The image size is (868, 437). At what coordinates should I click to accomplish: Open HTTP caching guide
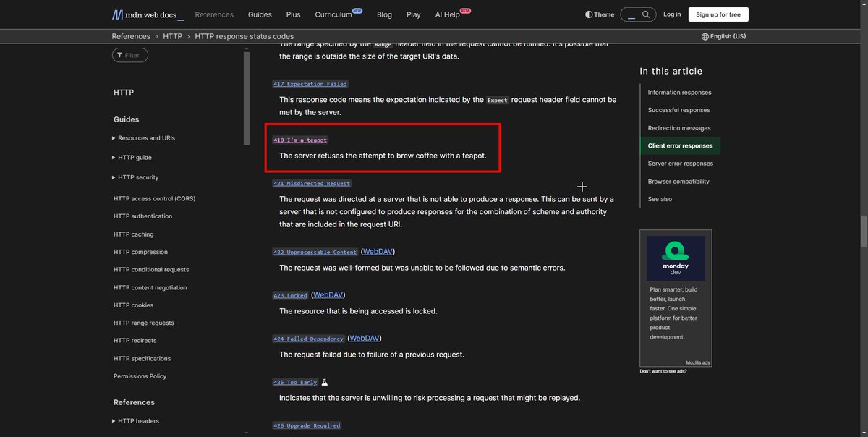point(133,234)
